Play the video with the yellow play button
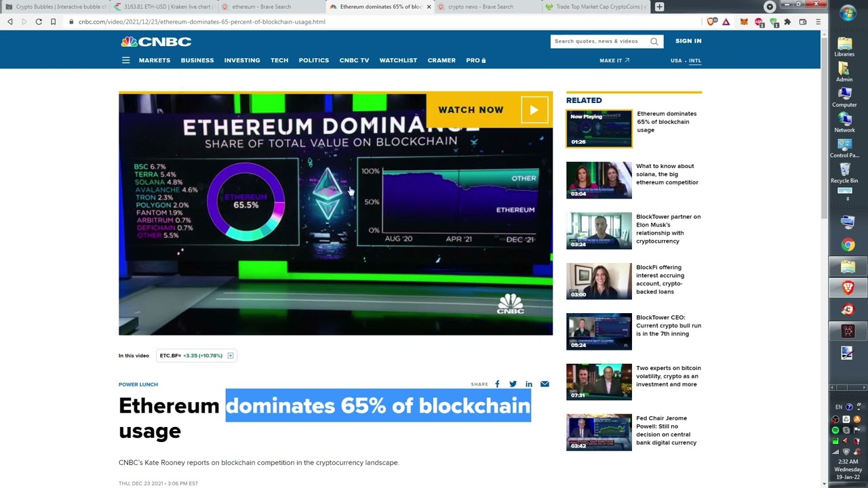Viewport: 868px width, 488px height. click(534, 110)
